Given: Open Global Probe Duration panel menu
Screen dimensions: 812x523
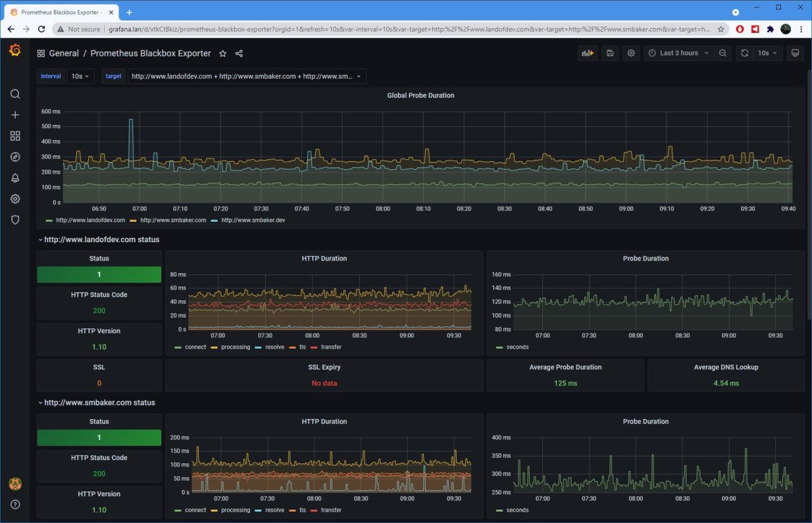Looking at the screenshot, I should (x=421, y=95).
